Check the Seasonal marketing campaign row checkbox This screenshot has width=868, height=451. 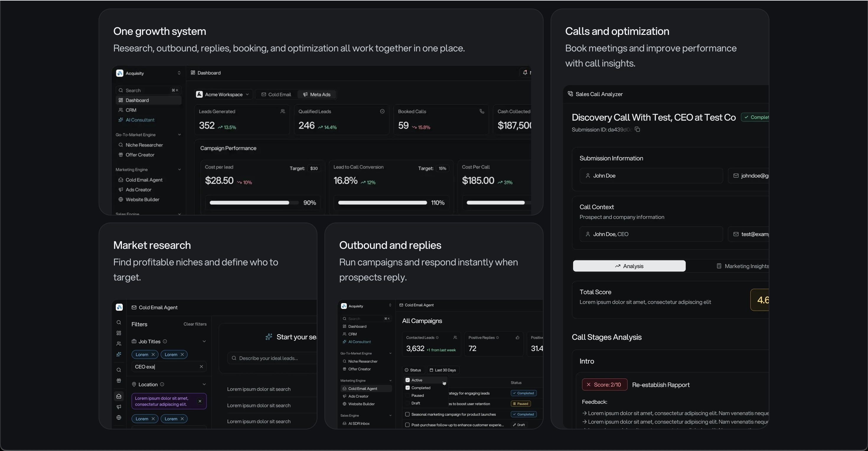coord(407,414)
